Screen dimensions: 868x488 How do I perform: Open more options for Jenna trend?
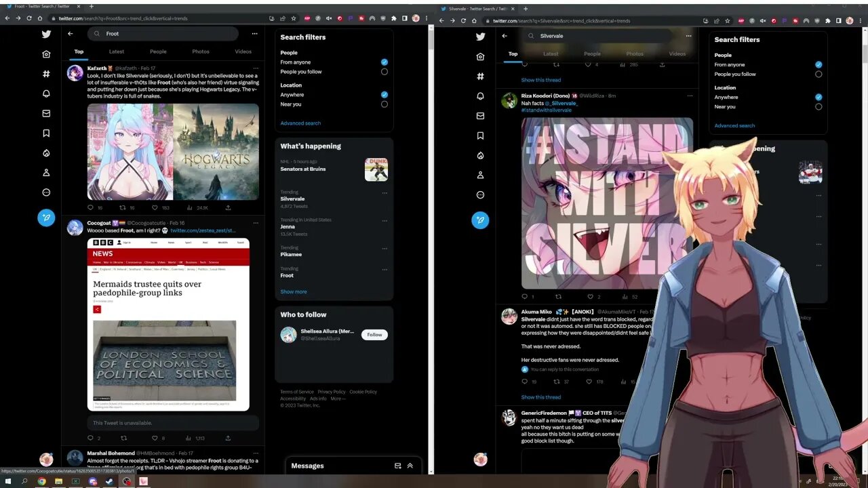(384, 220)
